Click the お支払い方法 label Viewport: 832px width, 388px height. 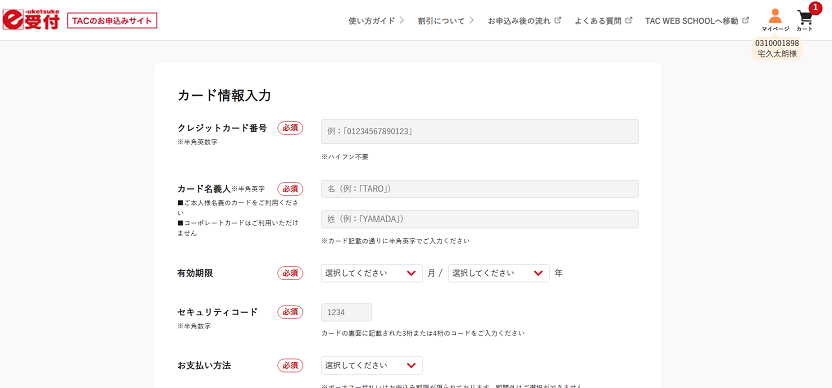click(x=204, y=365)
